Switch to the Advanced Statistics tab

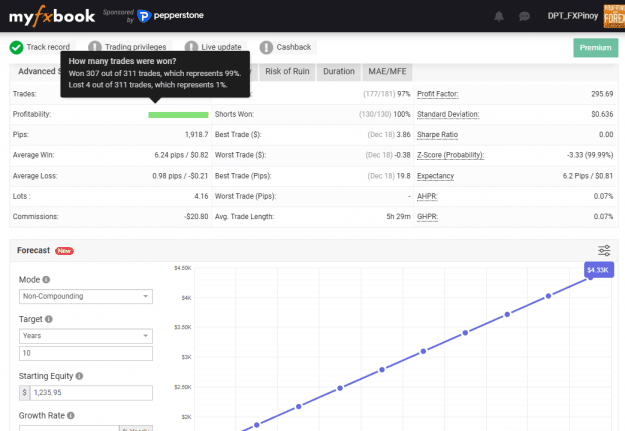click(39, 71)
